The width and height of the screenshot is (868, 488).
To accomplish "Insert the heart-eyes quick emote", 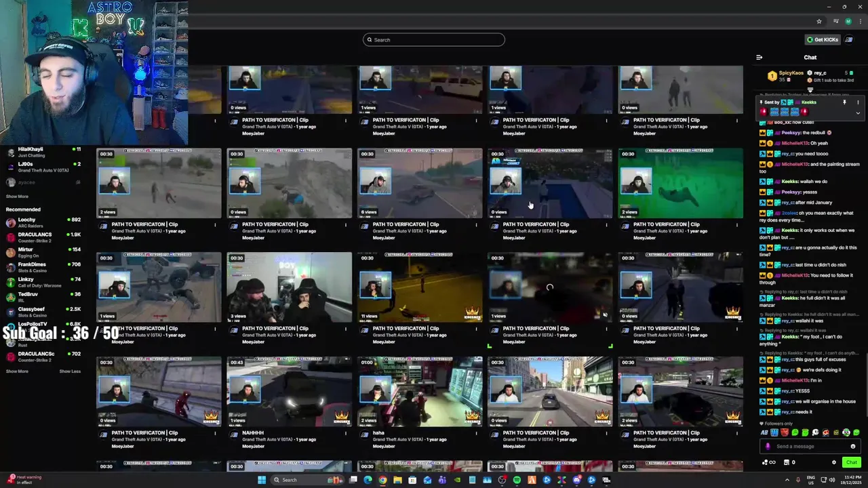I will click(826, 432).
